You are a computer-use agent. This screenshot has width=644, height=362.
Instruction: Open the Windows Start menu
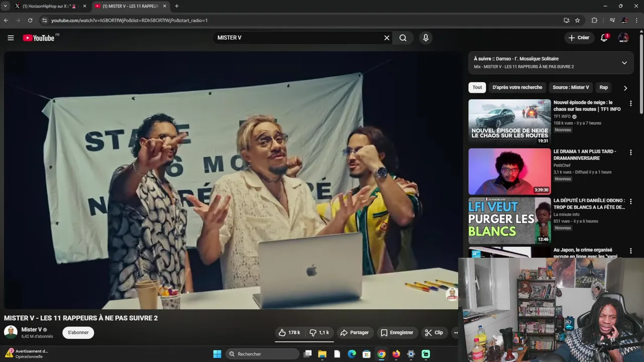pos(217,354)
